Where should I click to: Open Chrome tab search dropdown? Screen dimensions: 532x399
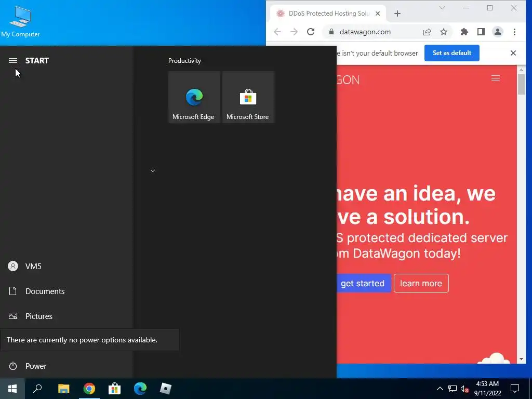point(442,8)
